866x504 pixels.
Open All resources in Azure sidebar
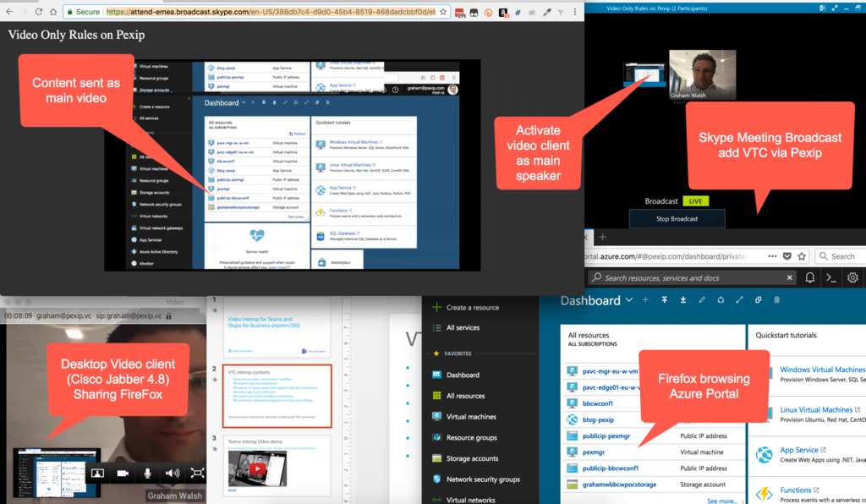pos(458,396)
